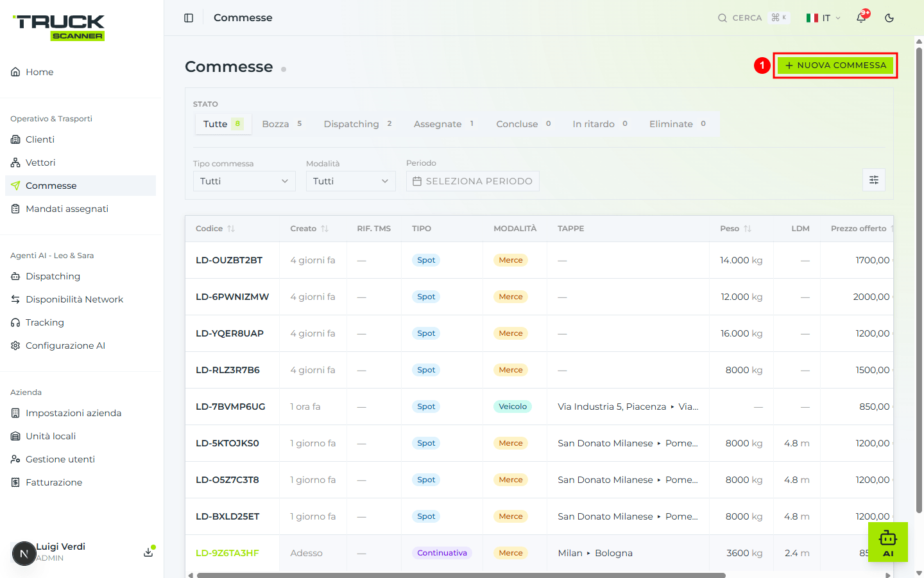924x578 pixels.
Task: Open Mandati assegnati page
Action: pos(80,209)
